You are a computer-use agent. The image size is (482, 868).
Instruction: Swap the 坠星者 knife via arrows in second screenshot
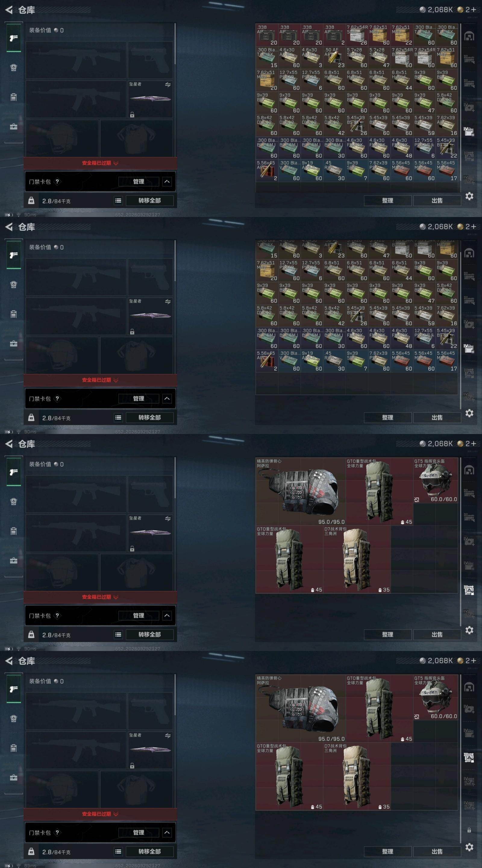168,302
